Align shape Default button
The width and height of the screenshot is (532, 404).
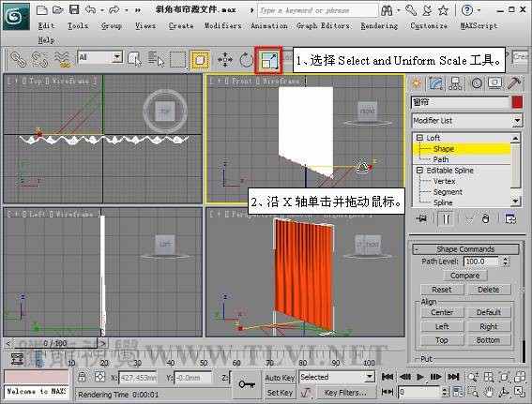click(489, 312)
